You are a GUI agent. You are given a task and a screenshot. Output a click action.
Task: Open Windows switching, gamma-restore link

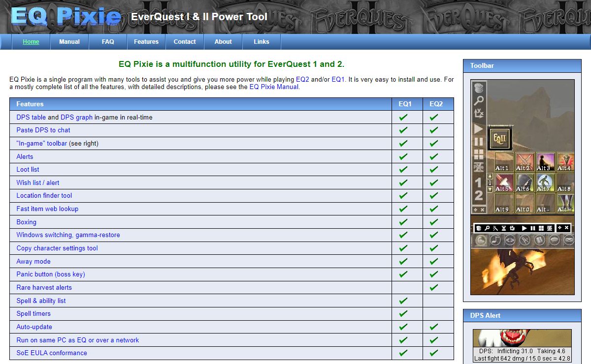coord(68,235)
